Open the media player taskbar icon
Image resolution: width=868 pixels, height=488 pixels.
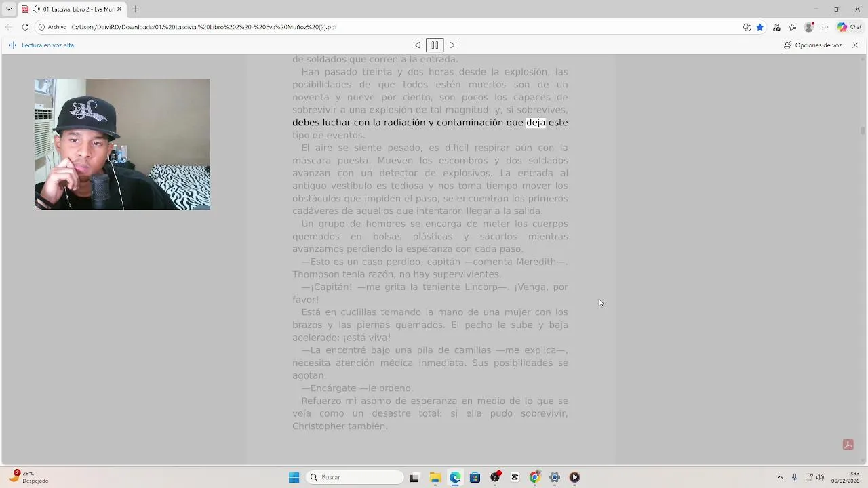tap(574, 477)
